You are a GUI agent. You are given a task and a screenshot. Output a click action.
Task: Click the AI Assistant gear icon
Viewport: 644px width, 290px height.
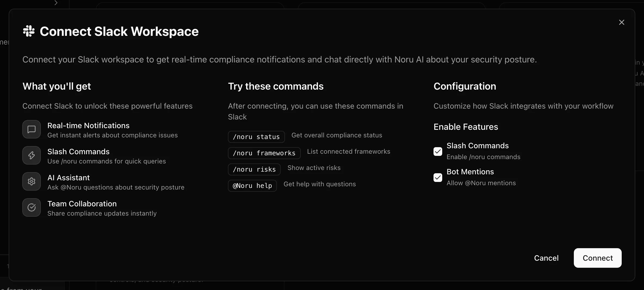(x=32, y=181)
